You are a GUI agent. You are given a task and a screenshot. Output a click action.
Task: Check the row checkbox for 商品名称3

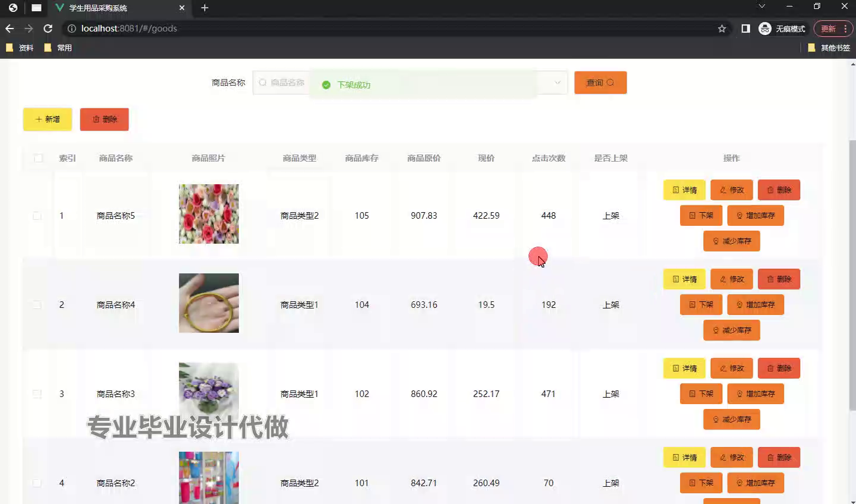coord(37,394)
